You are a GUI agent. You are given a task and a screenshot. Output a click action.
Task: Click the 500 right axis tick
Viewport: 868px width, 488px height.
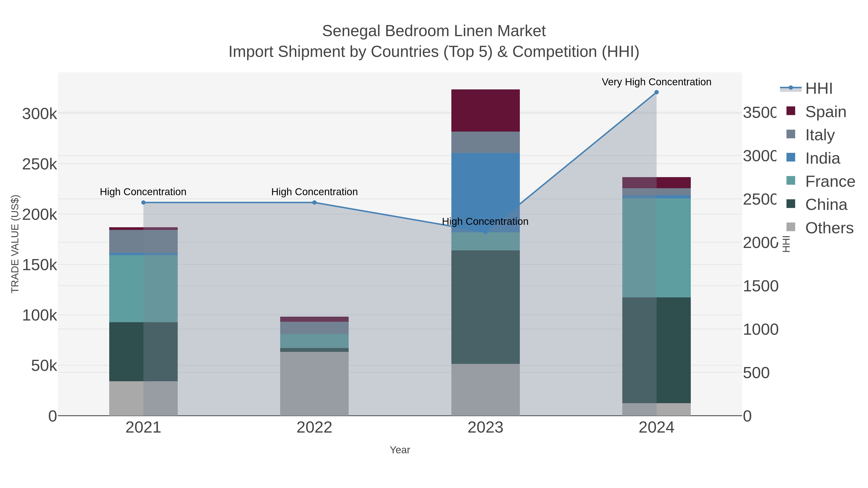pos(756,373)
